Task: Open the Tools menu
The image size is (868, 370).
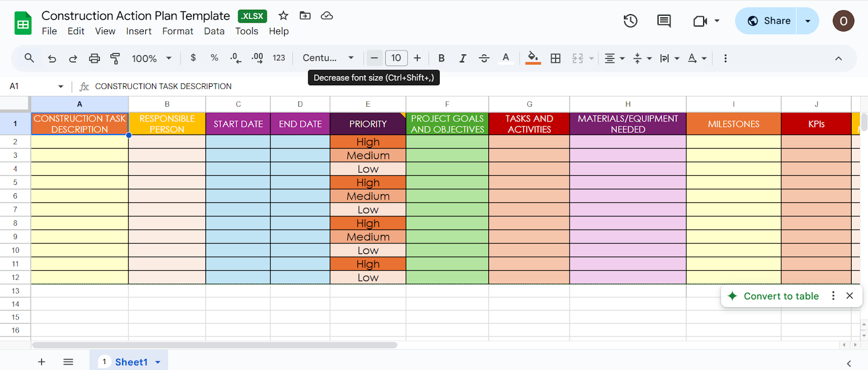Action: click(x=247, y=31)
